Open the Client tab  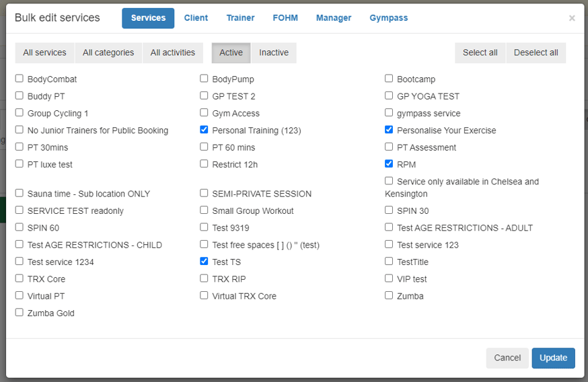tap(196, 18)
